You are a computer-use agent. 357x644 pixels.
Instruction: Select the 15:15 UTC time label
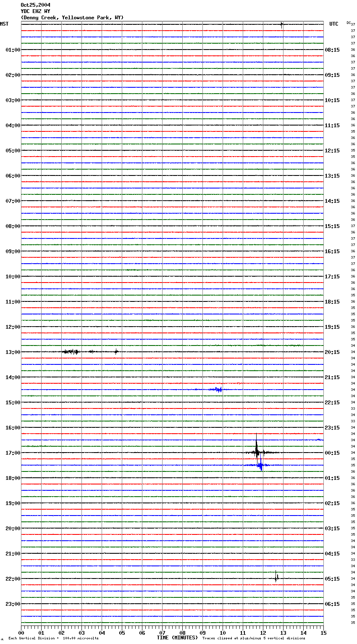coord(332,226)
